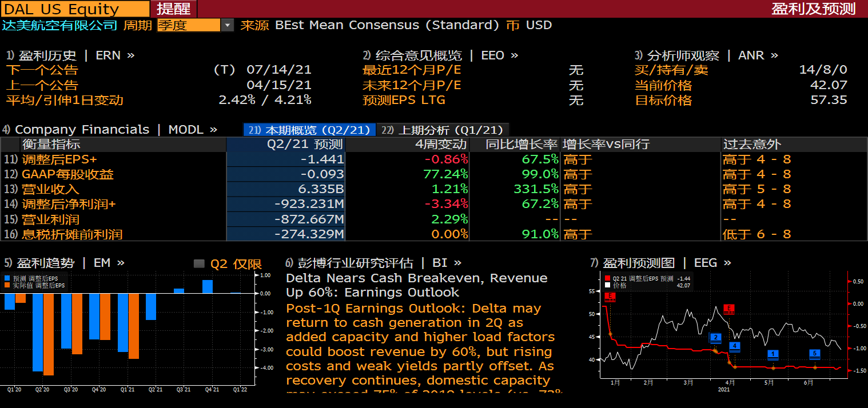Click the red E earnings marker near April

click(x=728, y=309)
